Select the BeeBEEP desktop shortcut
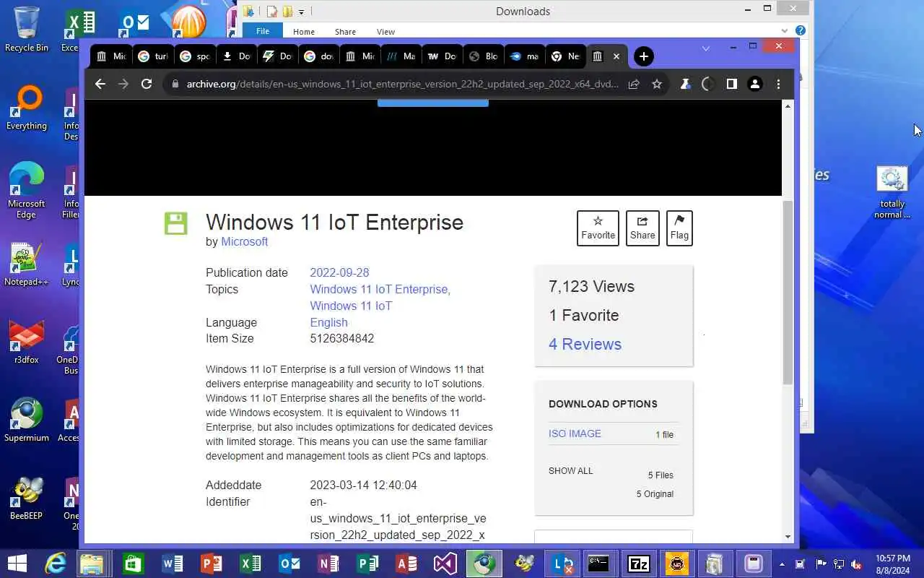This screenshot has width=924, height=578. [x=27, y=498]
